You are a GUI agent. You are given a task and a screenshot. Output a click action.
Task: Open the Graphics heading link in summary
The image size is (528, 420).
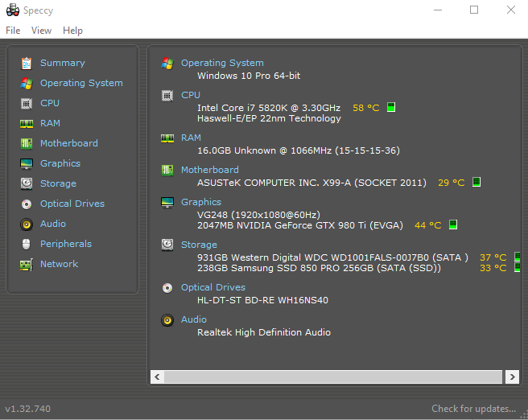(x=201, y=202)
